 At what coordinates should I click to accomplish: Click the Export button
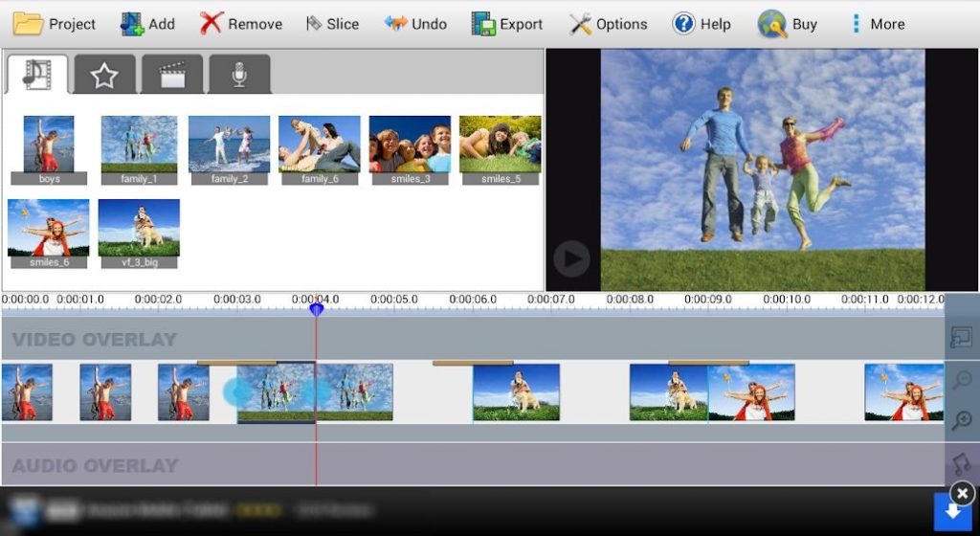point(508,24)
